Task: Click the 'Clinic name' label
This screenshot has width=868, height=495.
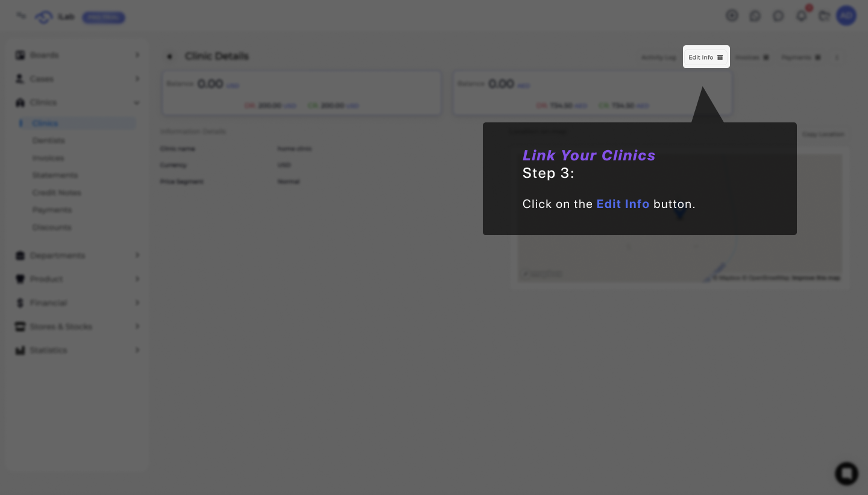Action: coord(178,148)
